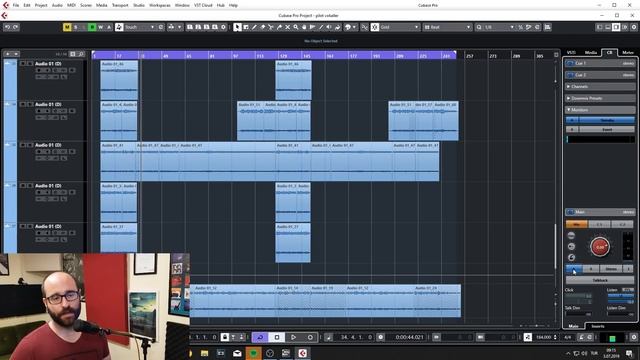Click the Stop button in transport
The image size is (640, 360).
[277, 337]
